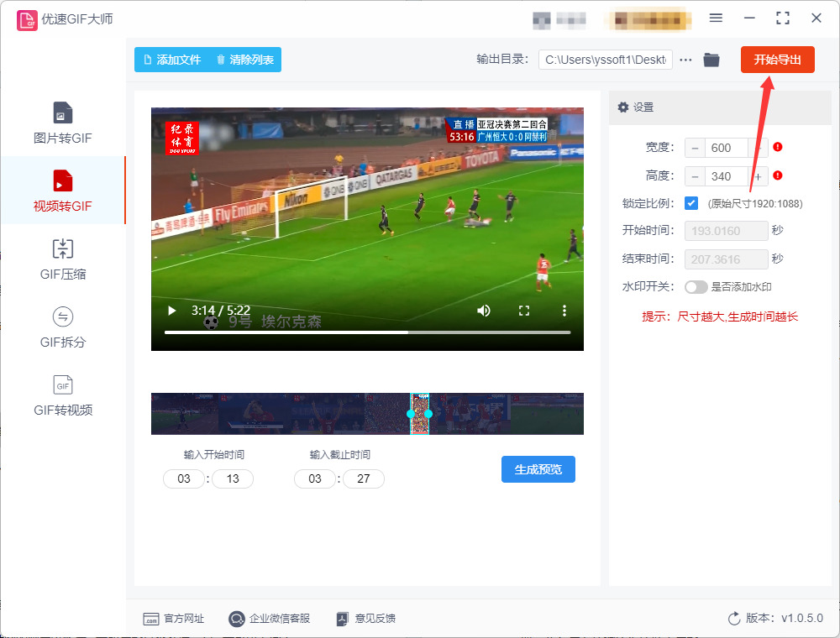Click the 优速GIF大师 app logo

(27, 20)
